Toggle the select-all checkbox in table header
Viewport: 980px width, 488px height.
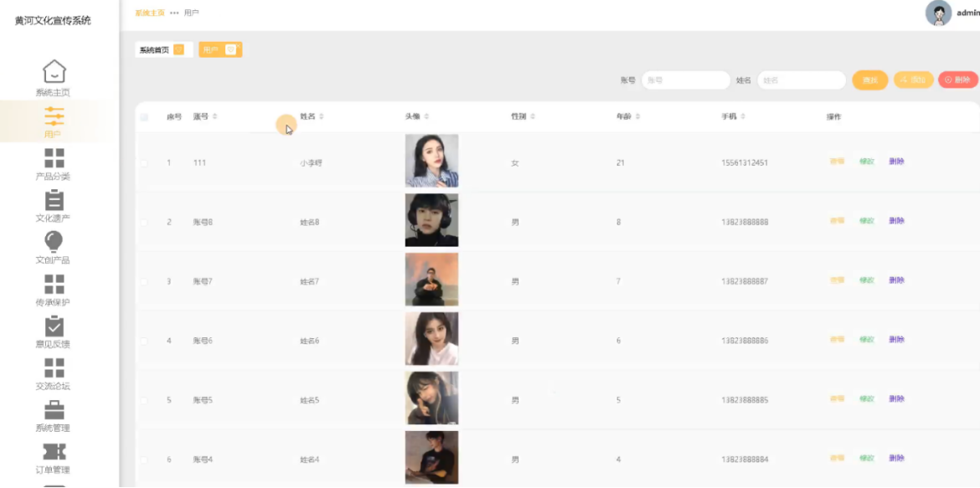pyautogui.click(x=144, y=117)
